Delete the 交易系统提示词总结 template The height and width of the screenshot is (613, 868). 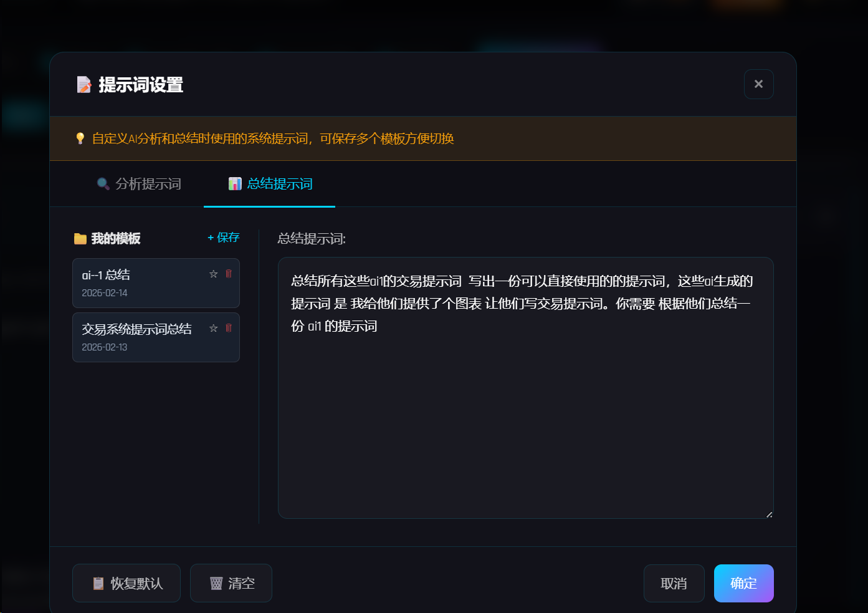coord(229,328)
